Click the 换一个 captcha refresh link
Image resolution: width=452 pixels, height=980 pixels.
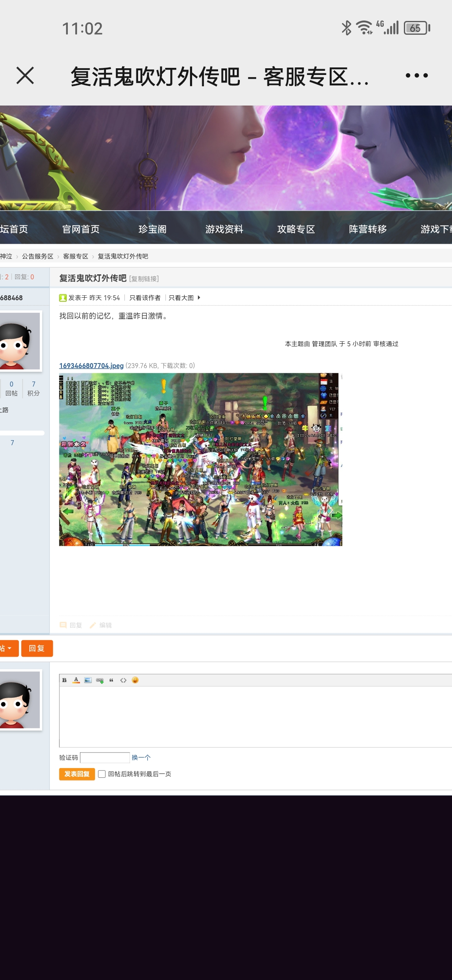141,758
